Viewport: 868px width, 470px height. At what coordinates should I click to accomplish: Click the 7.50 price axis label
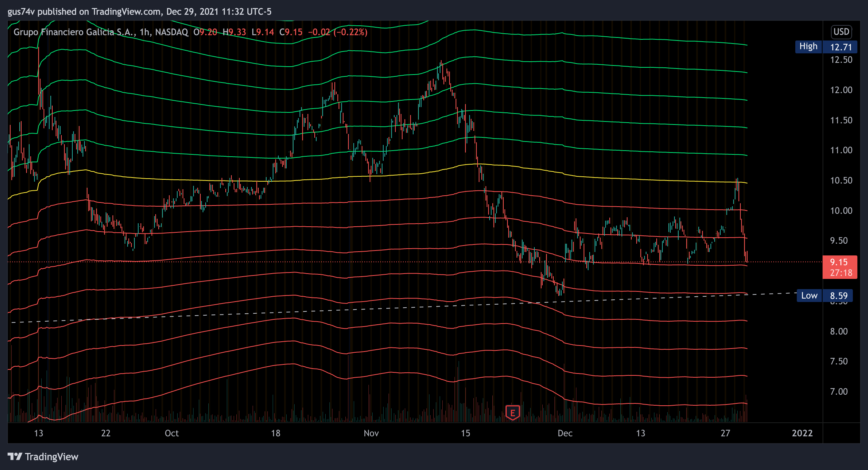(839, 361)
